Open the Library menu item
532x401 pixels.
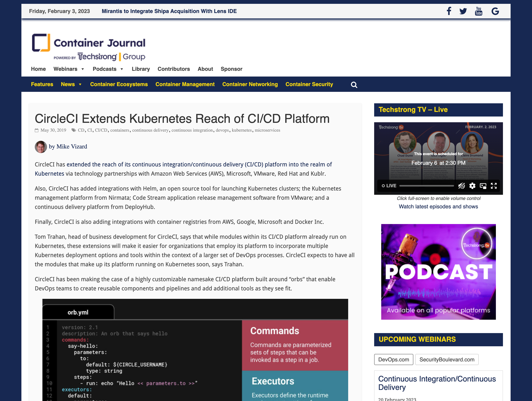tap(141, 69)
